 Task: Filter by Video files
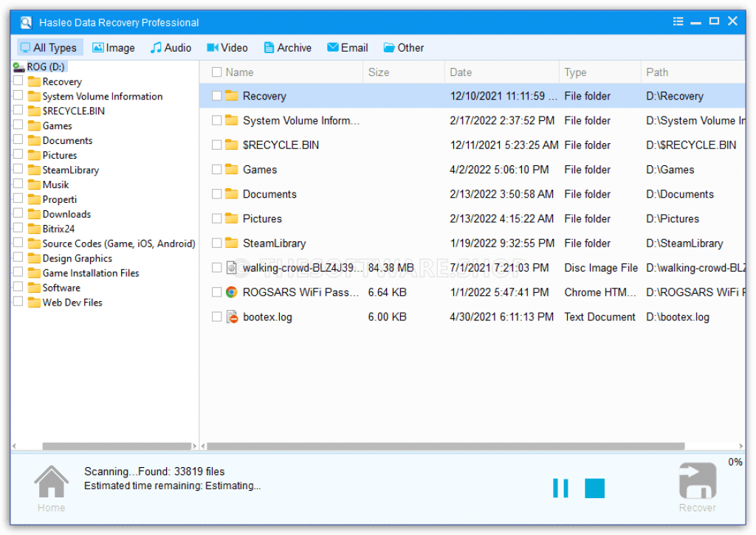(x=227, y=48)
